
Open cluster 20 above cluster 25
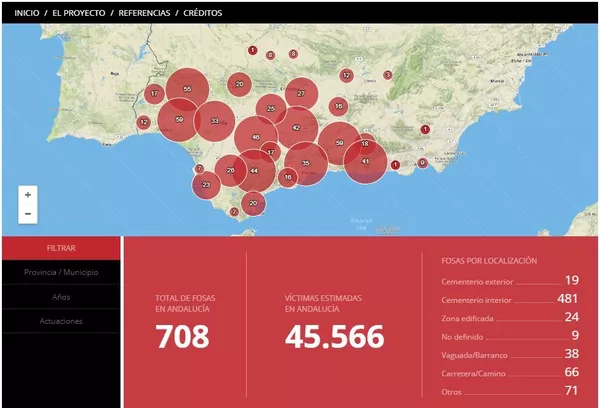pos(239,84)
